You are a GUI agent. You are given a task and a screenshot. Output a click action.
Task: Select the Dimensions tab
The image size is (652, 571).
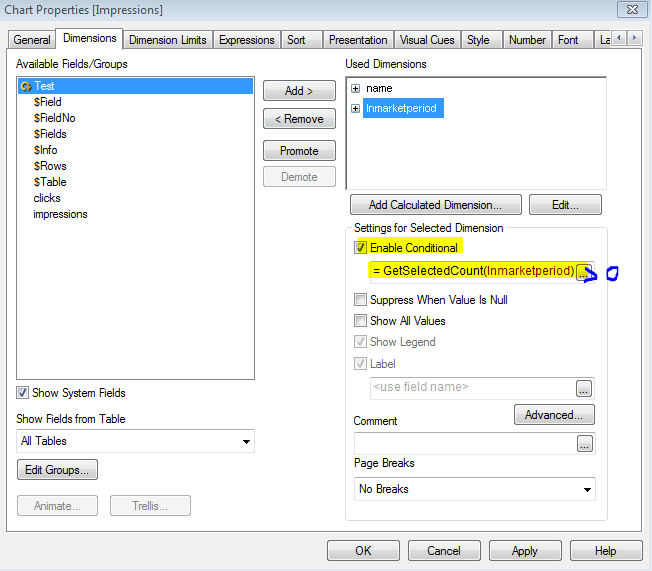89,38
